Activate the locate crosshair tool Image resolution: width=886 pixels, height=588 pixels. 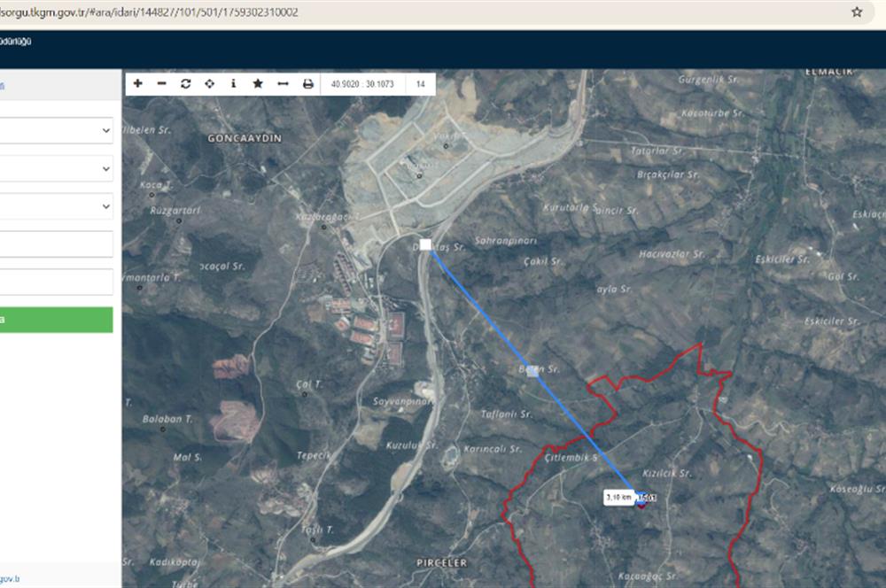pos(210,83)
